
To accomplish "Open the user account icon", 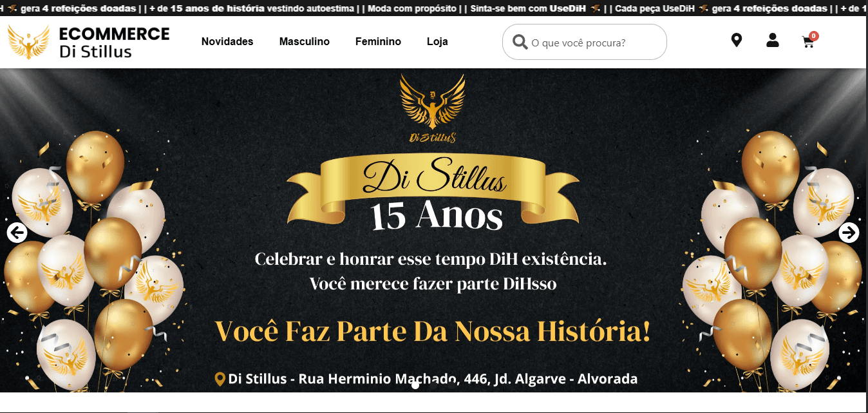I will [x=772, y=41].
